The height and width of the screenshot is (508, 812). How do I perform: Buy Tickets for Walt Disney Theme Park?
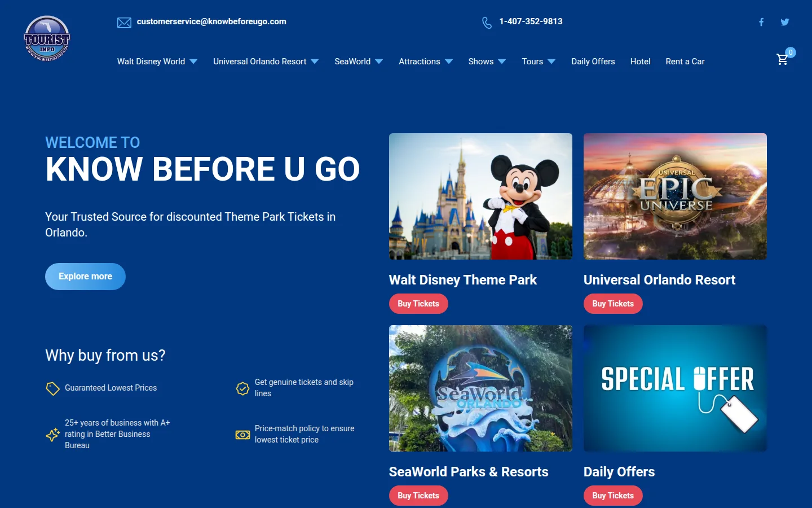418,304
